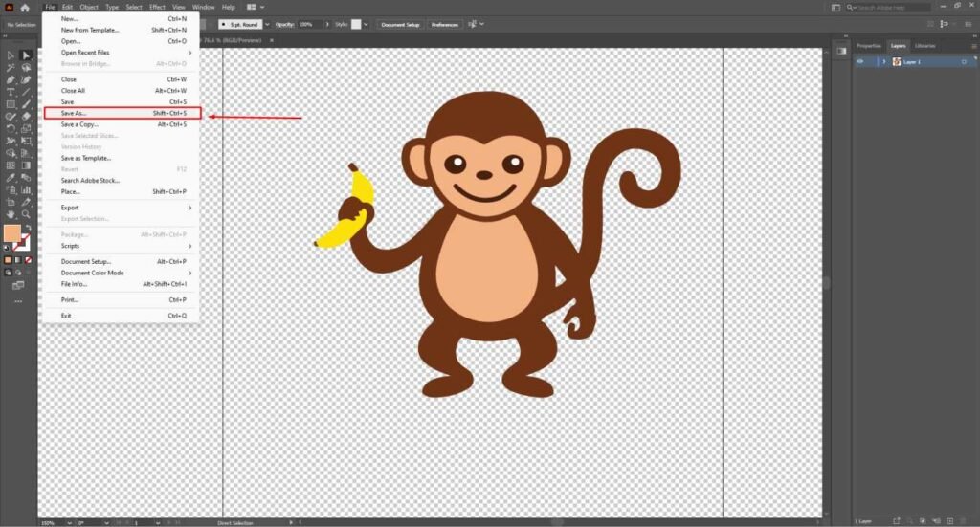Select the Free Transform tool

[x=26, y=142]
